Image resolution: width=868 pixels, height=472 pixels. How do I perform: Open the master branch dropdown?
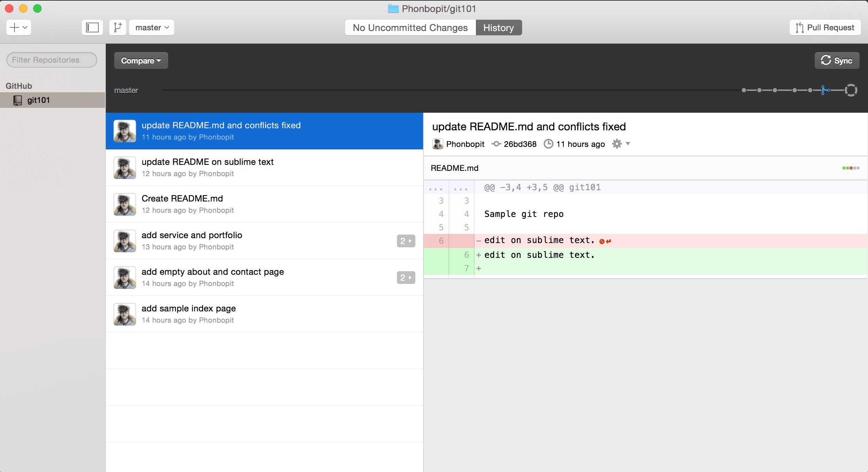click(x=152, y=27)
